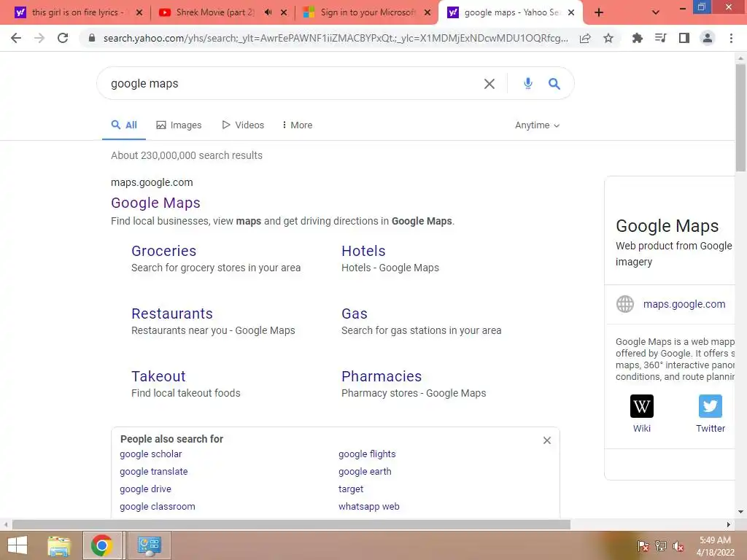Open the media control toolbar icon
This screenshot has width=747, height=560.
pos(660,38)
